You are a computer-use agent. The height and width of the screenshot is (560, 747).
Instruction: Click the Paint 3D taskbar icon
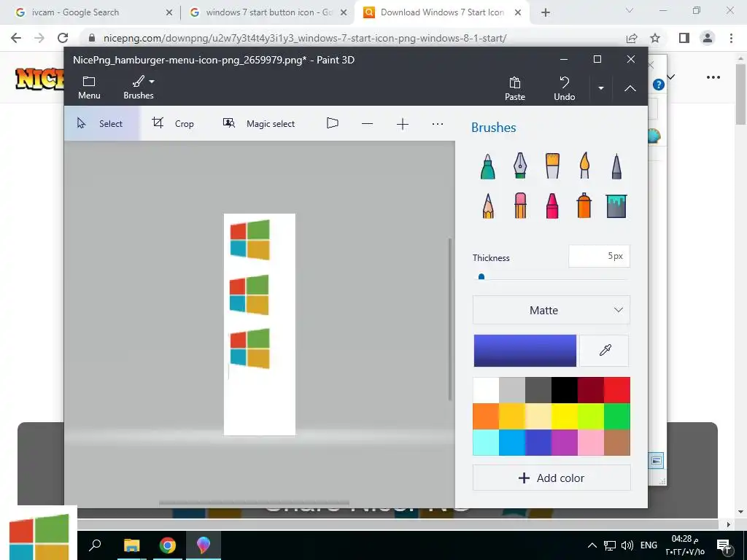pos(203,545)
